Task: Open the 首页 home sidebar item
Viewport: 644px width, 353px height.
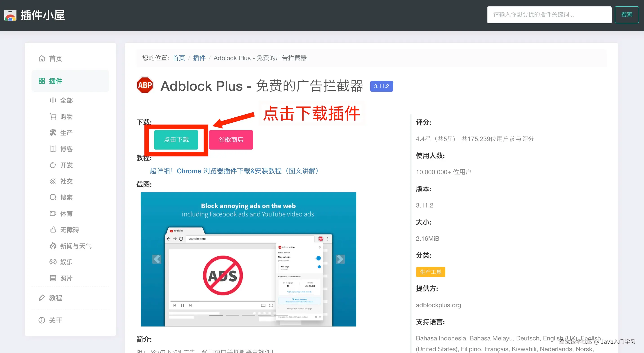Action: [x=56, y=58]
